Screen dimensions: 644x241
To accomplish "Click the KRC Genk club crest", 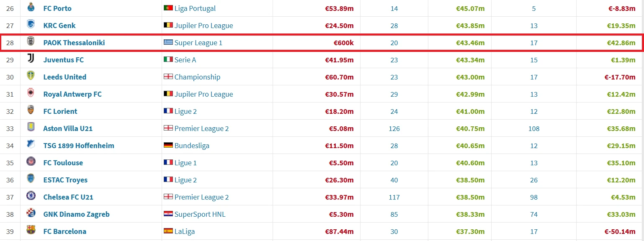I will coord(31,25).
